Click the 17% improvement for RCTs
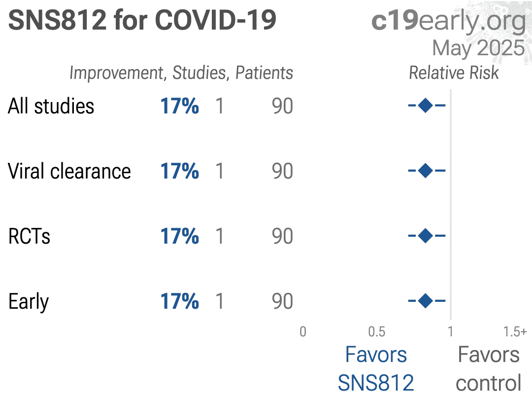The image size is (532, 398). coord(179,236)
